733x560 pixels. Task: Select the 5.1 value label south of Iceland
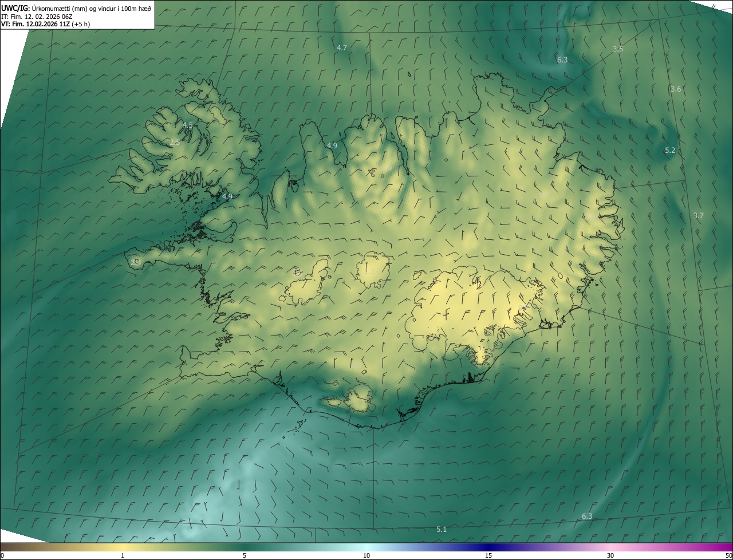coord(442,530)
